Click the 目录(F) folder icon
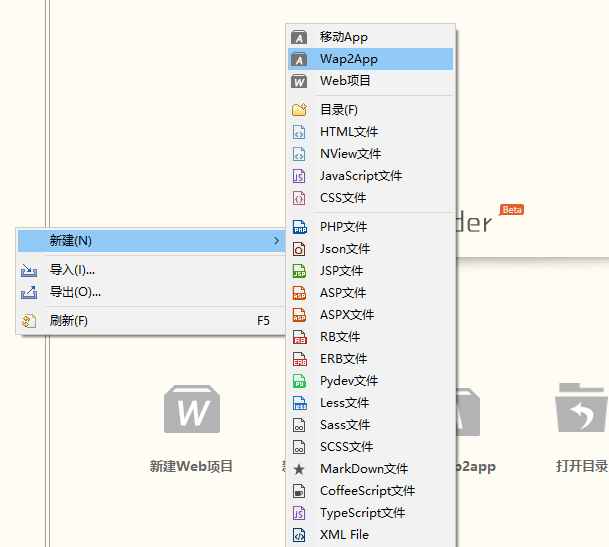Viewport: 609px width, 547px height. coord(299,110)
